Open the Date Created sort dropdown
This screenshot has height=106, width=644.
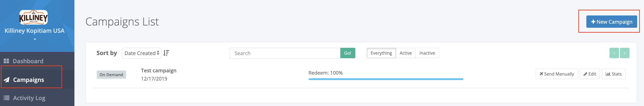[x=142, y=53]
